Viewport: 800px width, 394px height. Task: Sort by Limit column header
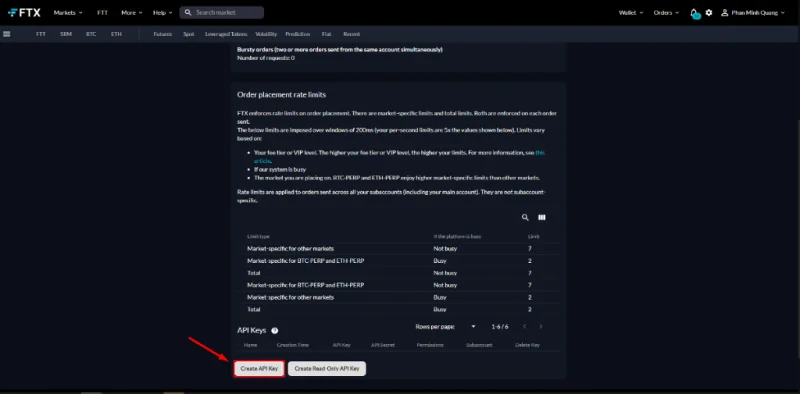(534, 237)
